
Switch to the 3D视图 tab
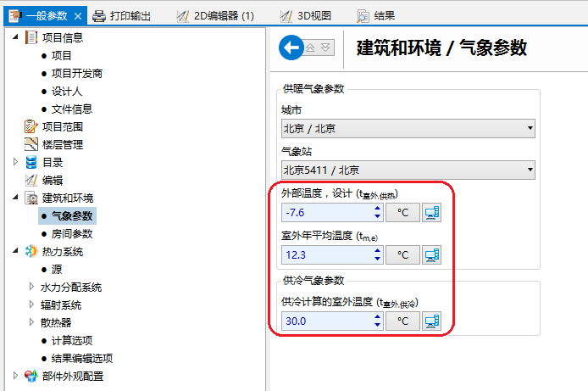(x=307, y=15)
